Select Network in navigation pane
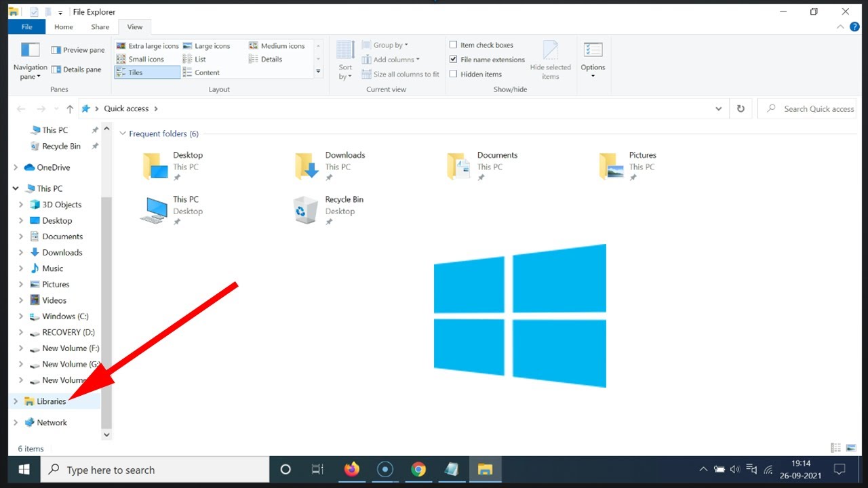This screenshot has width=868, height=488. tap(52, 422)
